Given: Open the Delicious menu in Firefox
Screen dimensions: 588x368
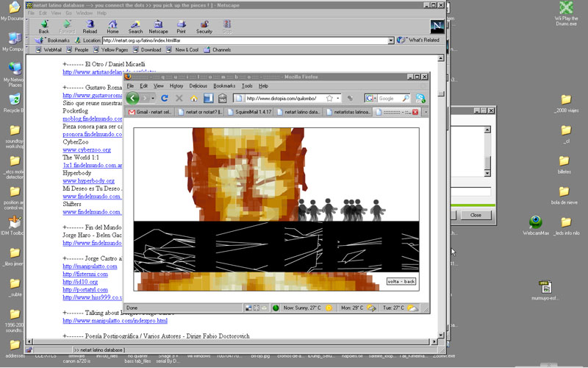Looking at the screenshot, I should coord(198,86).
